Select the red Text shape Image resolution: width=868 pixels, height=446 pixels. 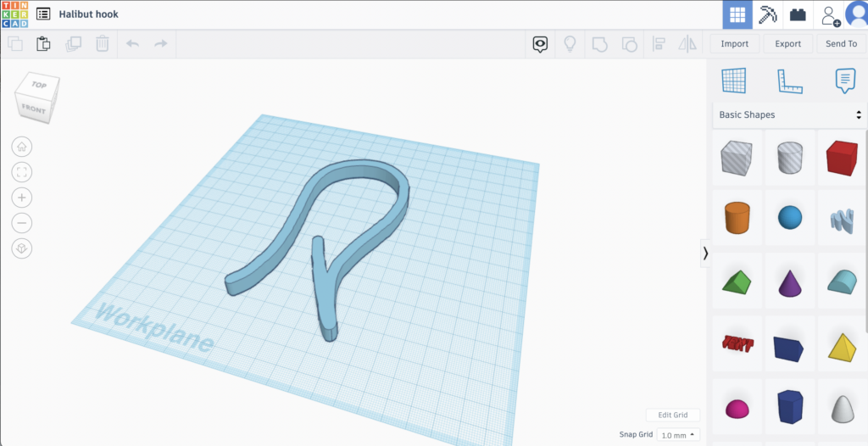point(737,344)
